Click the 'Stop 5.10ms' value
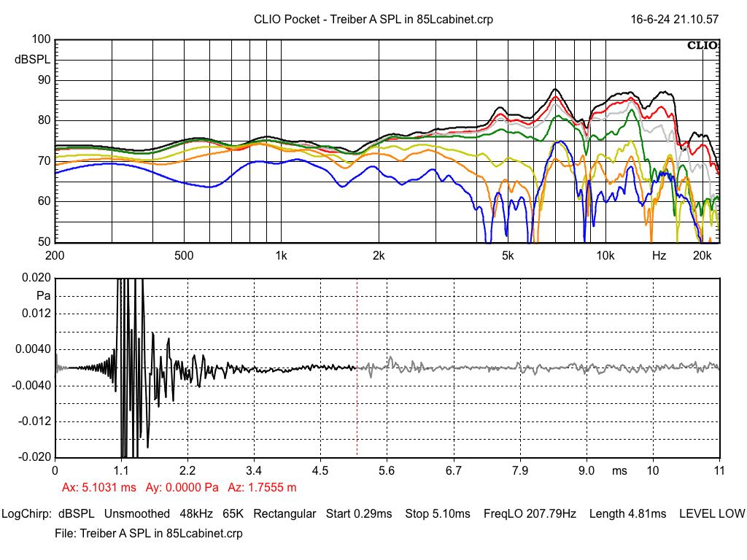This screenshot has height=560, width=747. pos(438,514)
